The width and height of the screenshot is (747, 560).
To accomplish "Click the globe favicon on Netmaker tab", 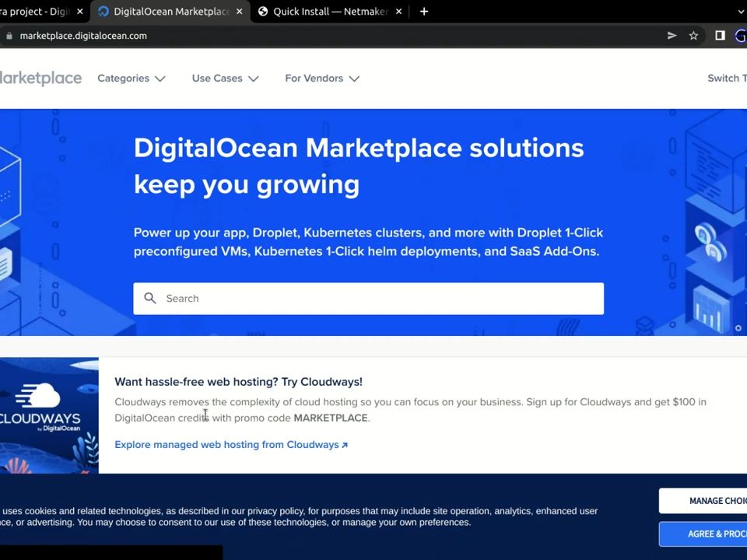I will [x=262, y=12].
